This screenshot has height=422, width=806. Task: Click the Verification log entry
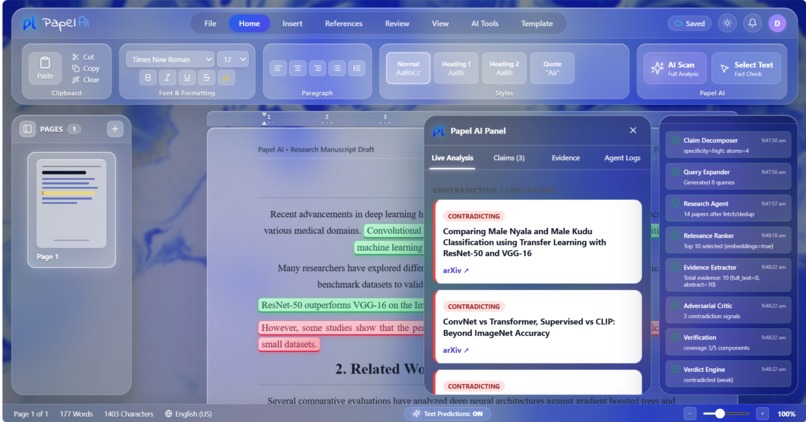pos(728,342)
